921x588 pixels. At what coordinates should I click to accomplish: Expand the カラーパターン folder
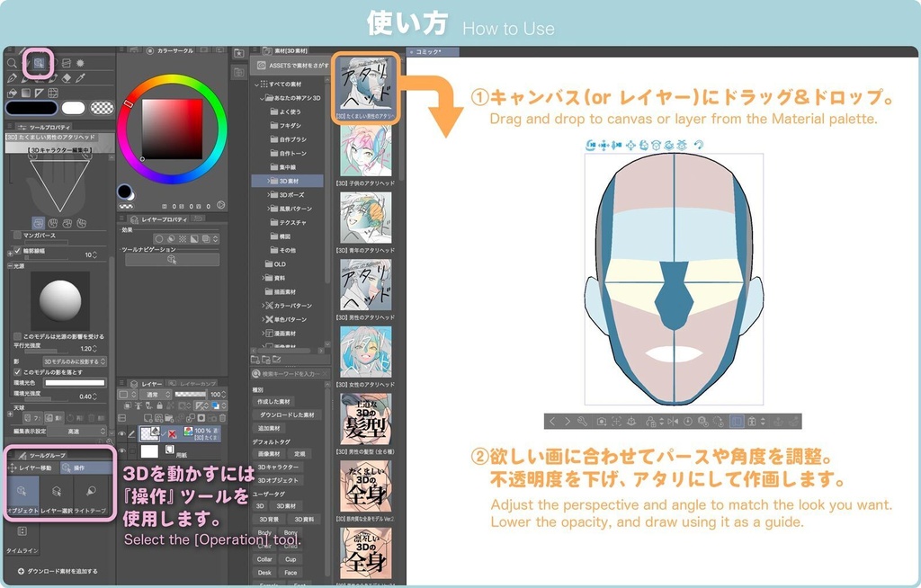click(263, 306)
